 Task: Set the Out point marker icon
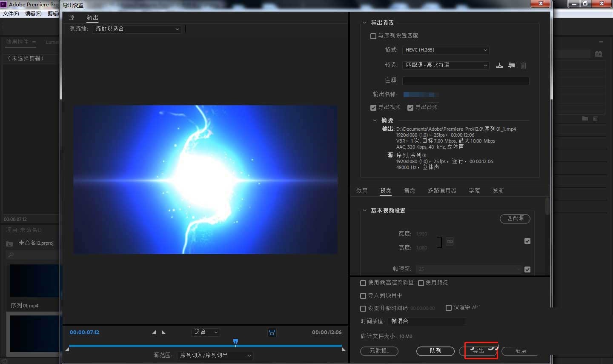point(164,332)
